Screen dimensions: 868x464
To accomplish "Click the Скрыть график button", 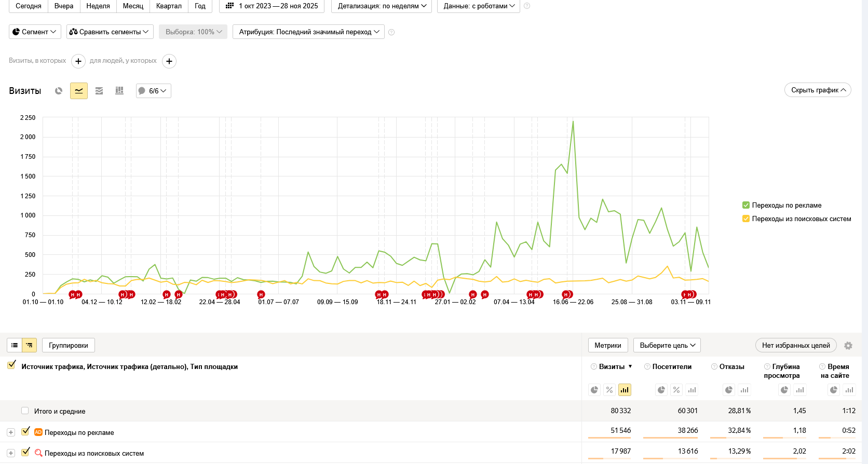I will pyautogui.click(x=818, y=90).
